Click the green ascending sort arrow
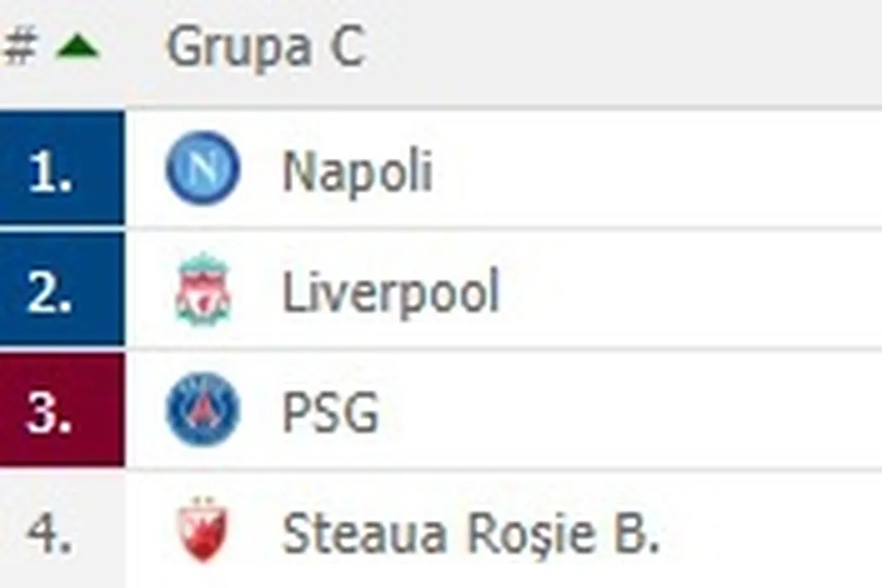 (x=77, y=49)
